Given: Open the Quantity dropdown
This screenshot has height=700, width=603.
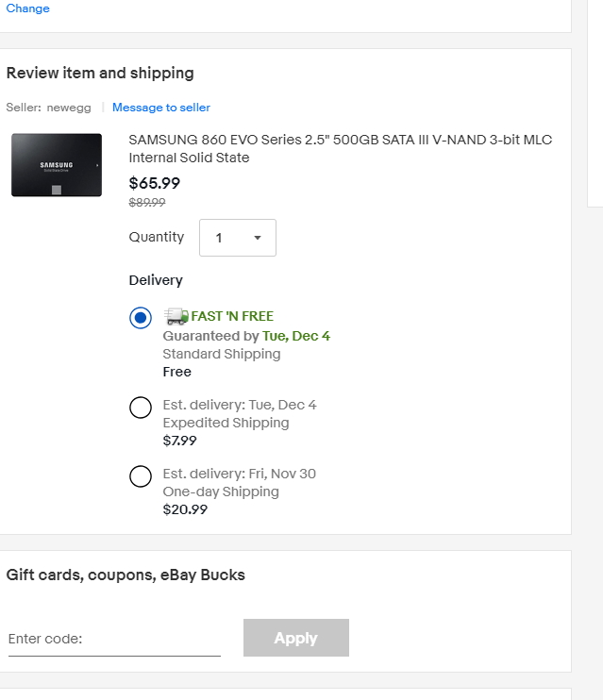Looking at the screenshot, I should click(x=238, y=238).
